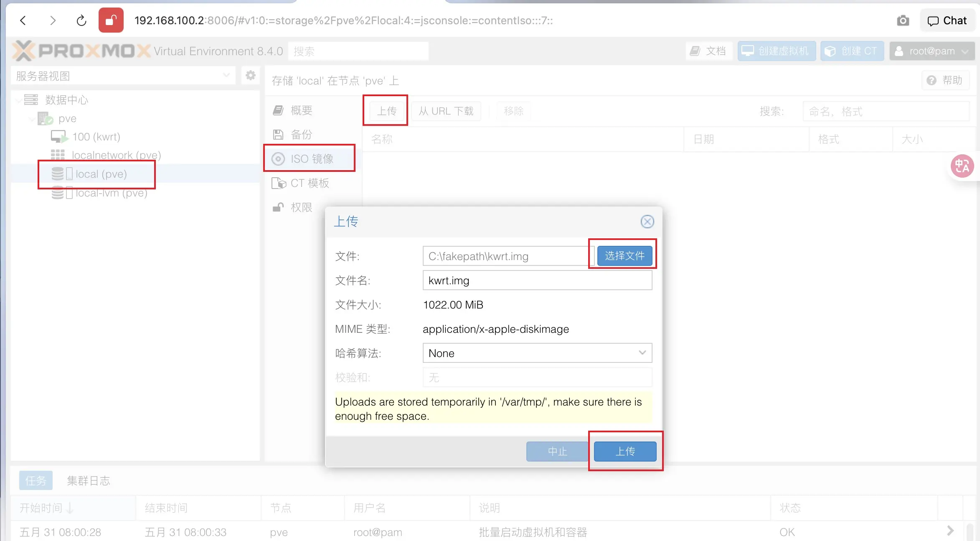Viewport: 980px width, 541px height.
Task: Click the blue upload button in dialog
Action: click(x=625, y=451)
